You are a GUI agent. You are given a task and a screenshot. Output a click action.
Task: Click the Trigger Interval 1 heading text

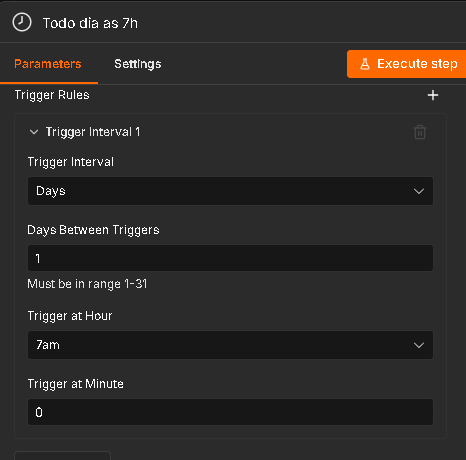(x=93, y=132)
